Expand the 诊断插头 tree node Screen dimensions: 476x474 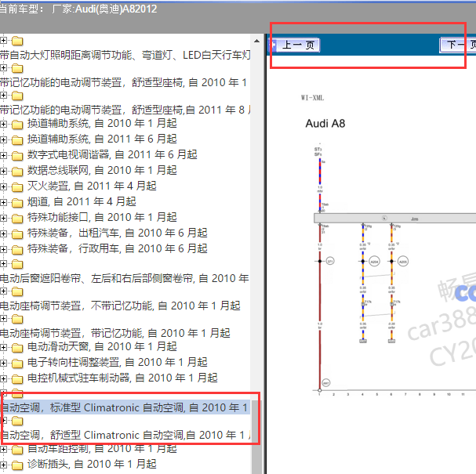[x=3, y=465]
